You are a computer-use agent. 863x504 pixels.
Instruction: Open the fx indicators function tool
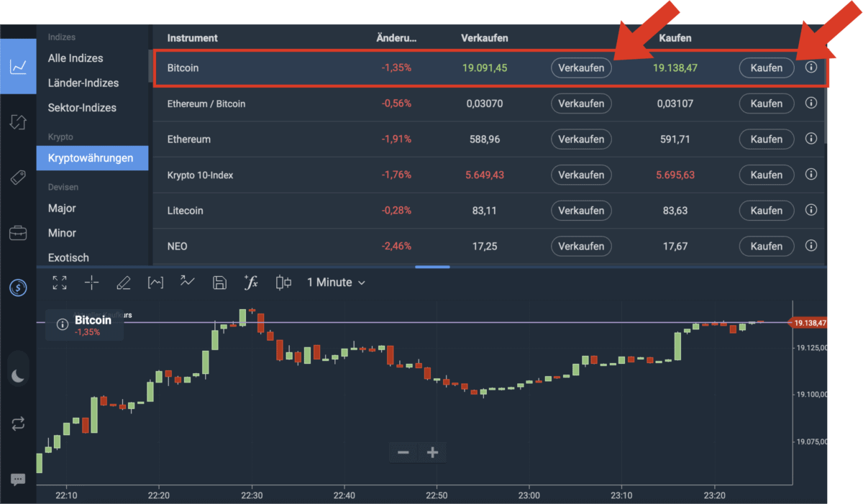click(251, 283)
